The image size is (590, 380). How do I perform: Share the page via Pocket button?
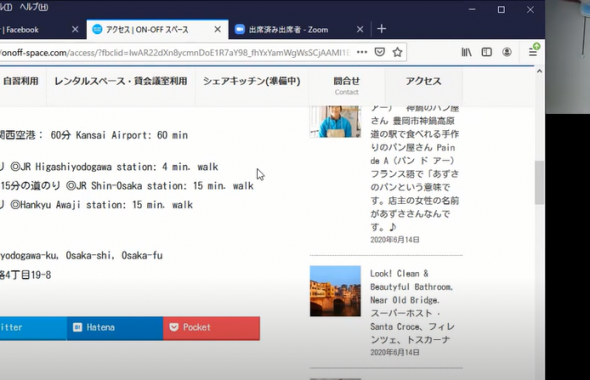(x=211, y=328)
